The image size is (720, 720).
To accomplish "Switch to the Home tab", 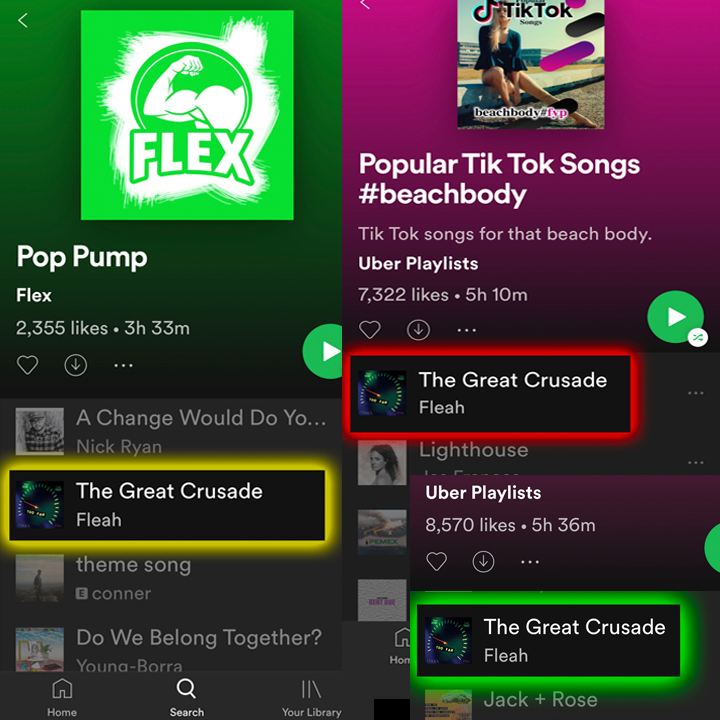I will [x=62, y=697].
